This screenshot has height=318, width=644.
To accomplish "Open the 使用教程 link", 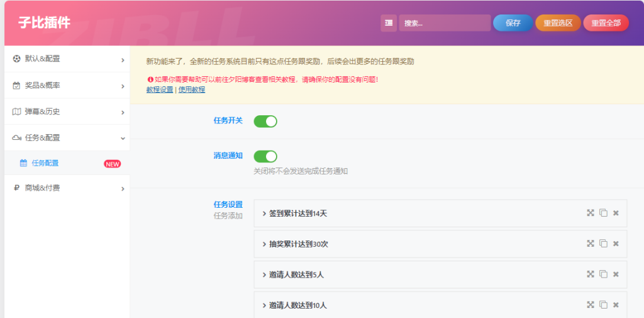I will click(191, 90).
